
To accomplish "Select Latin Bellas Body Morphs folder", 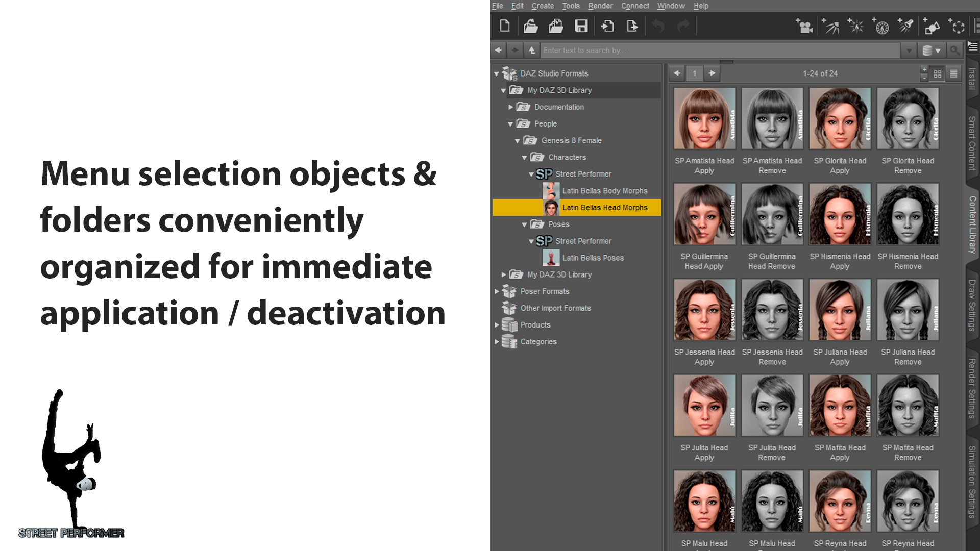I will coord(604,191).
